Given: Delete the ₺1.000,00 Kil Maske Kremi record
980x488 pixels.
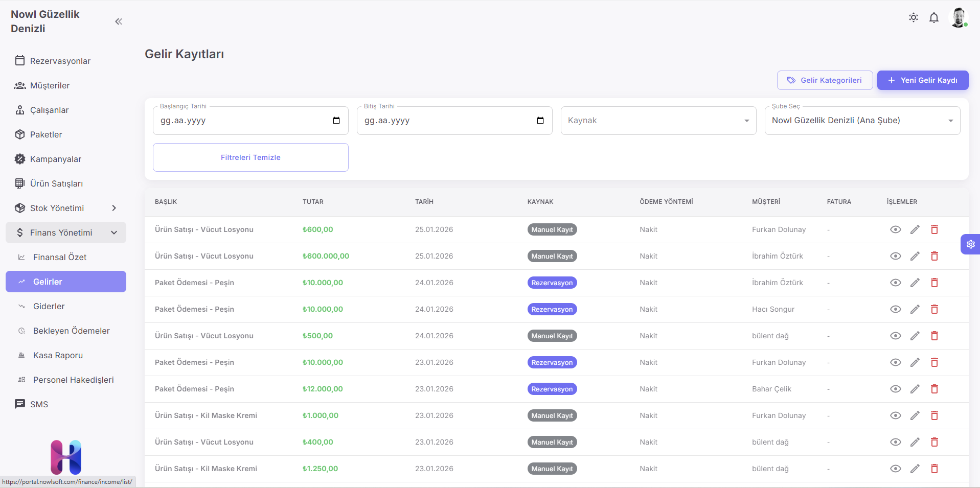Looking at the screenshot, I should tap(934, 415).
